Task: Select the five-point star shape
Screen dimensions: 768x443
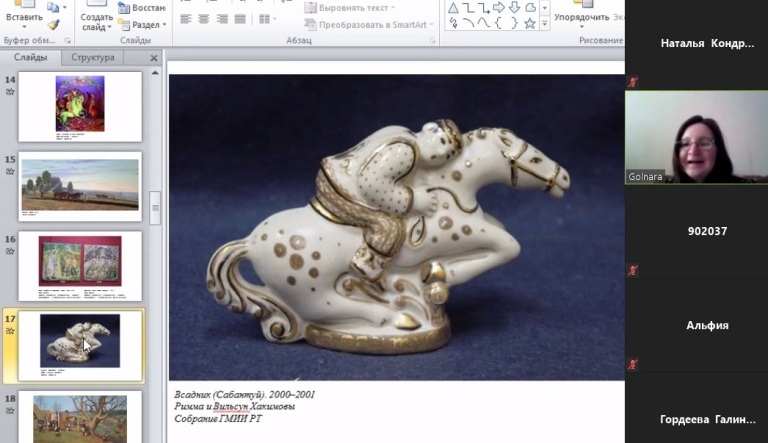Action: (530, 23)
